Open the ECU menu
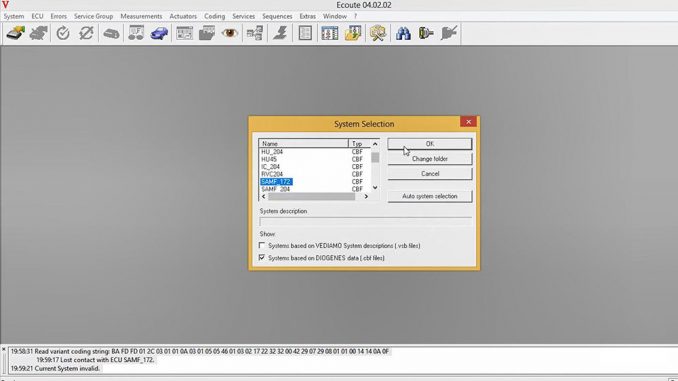The height and width of the screenshot is (381, 678). click(37, 16)
